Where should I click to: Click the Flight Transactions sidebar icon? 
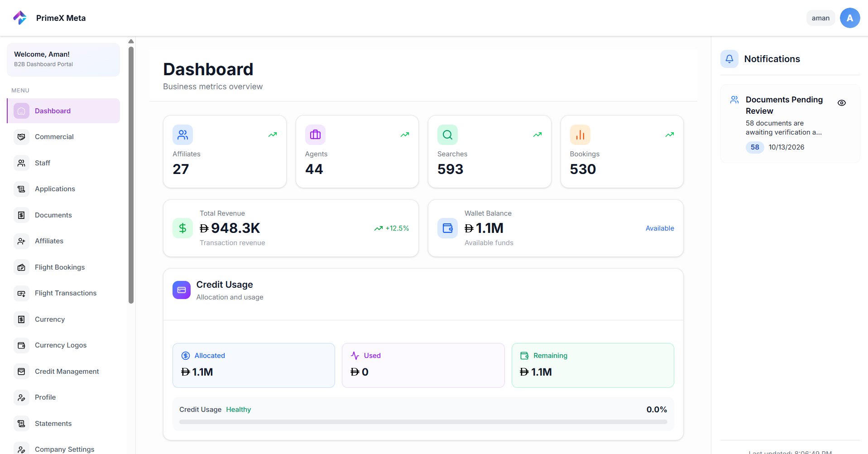pyautogui.click(x=21, y=293)
